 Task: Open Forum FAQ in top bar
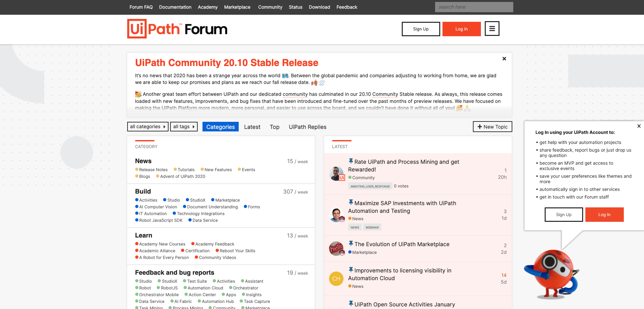pyautogui.click(x=141, y=7)
